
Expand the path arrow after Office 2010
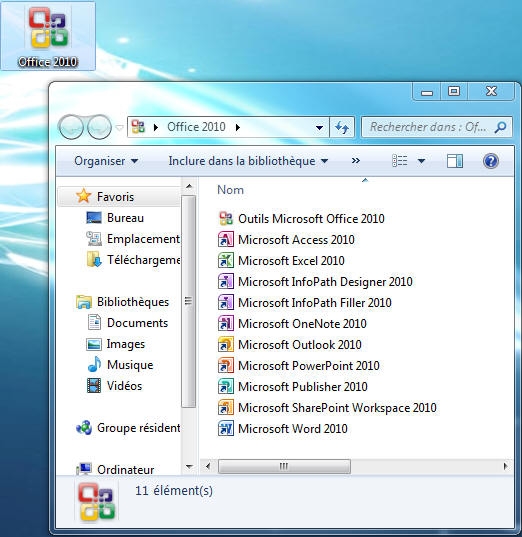click(x=238, y=127)
